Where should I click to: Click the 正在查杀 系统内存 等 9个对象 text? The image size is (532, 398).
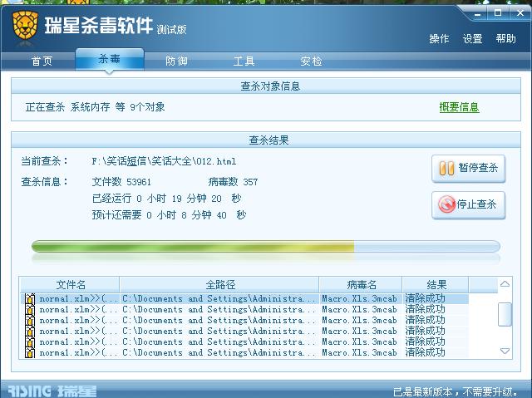(95, 107)
